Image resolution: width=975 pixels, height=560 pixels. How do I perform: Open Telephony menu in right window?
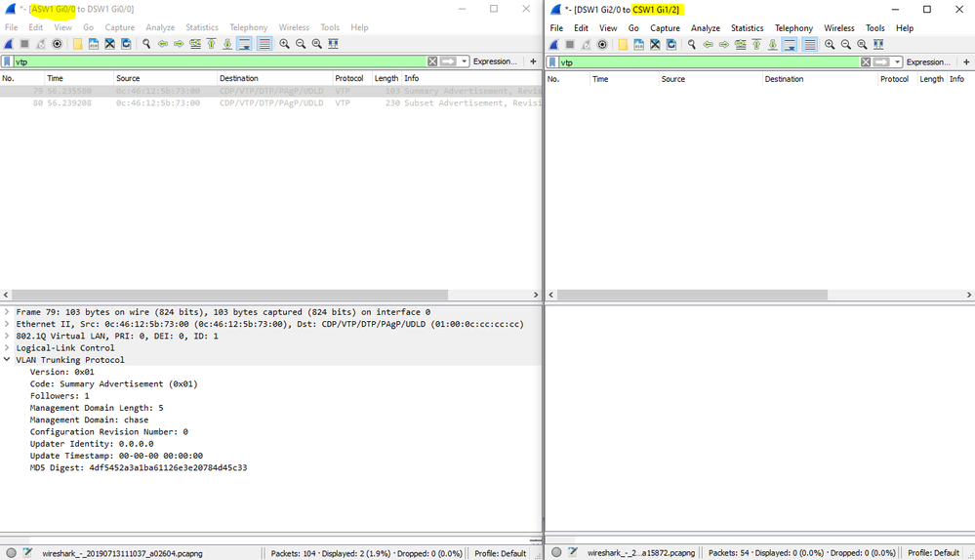pos(793,28)
